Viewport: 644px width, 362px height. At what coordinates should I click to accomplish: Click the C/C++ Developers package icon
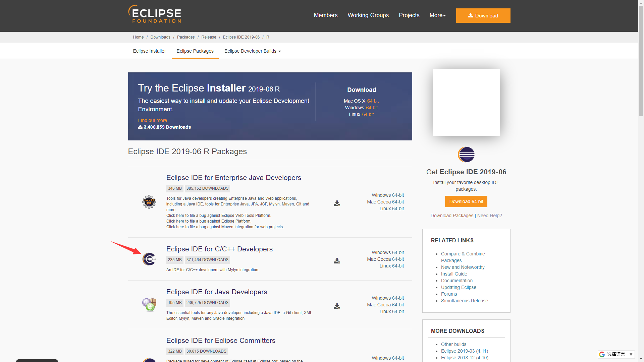149,259
